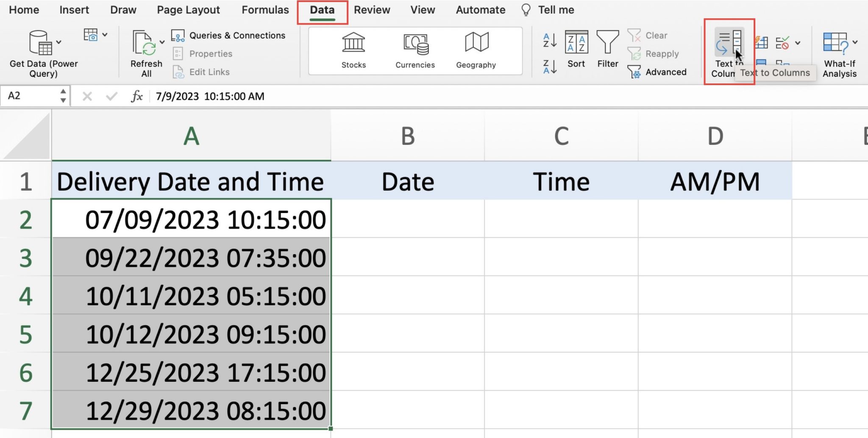Switch to the Formulas tab
Screen dimensions: 868x438
265,10
